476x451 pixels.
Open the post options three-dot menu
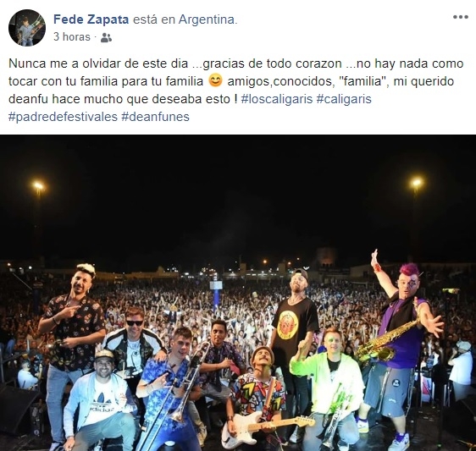(x=461, y=17)
